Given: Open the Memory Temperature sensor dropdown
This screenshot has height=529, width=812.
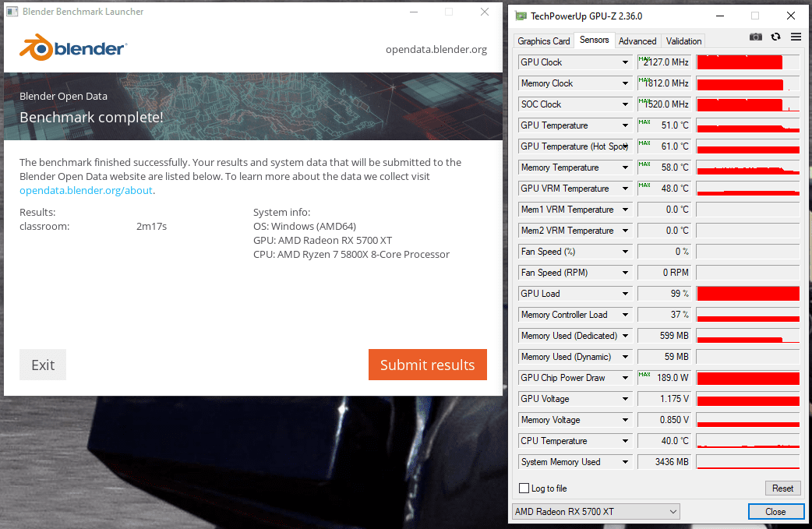Looking at the screenshot, I should coord(625,168).
